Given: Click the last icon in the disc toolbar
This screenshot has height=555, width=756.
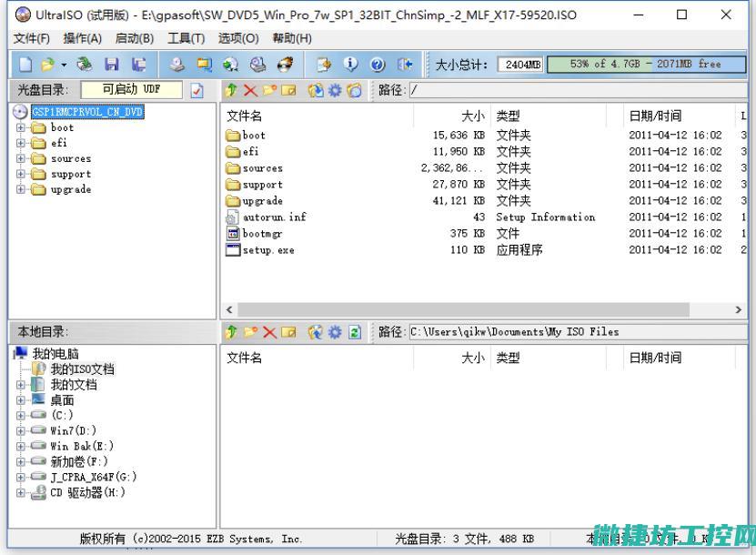Looking at the screenshot, I should [x=354, y=90].
